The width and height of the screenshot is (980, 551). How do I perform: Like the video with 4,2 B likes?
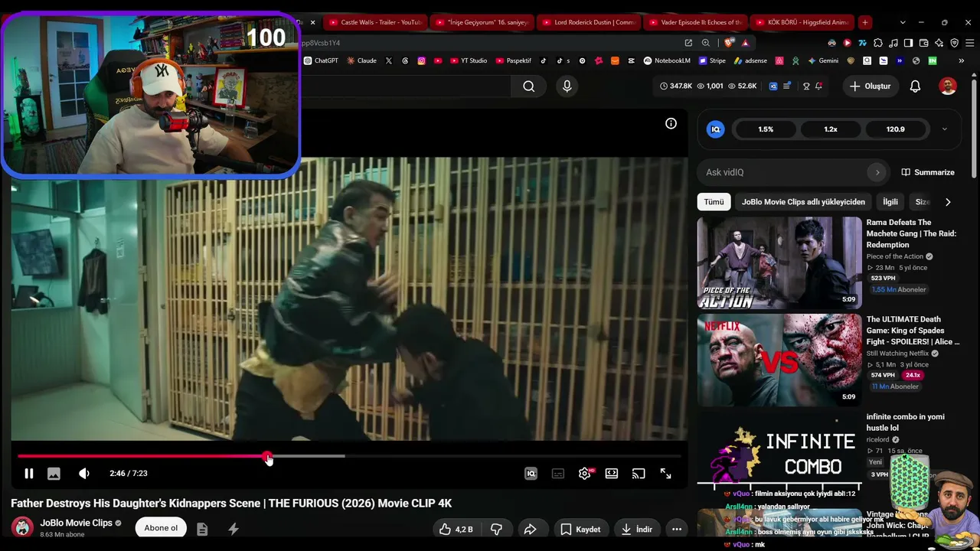coord(456,529)
